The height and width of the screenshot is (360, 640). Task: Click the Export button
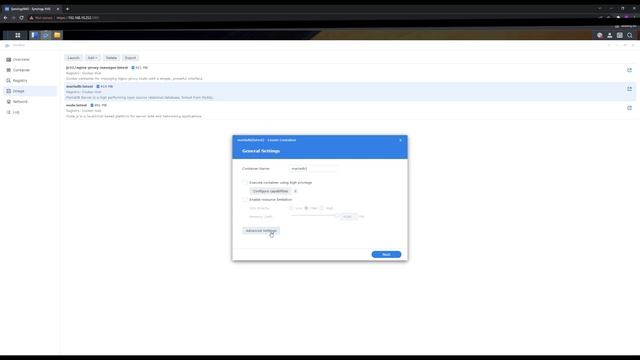tap(130, 58)
